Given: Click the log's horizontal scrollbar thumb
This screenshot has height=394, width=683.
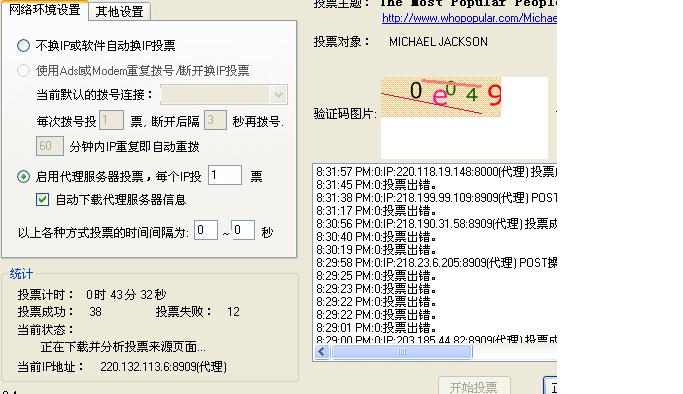Looking at the screenshot, I should click(x=401, y=352).
